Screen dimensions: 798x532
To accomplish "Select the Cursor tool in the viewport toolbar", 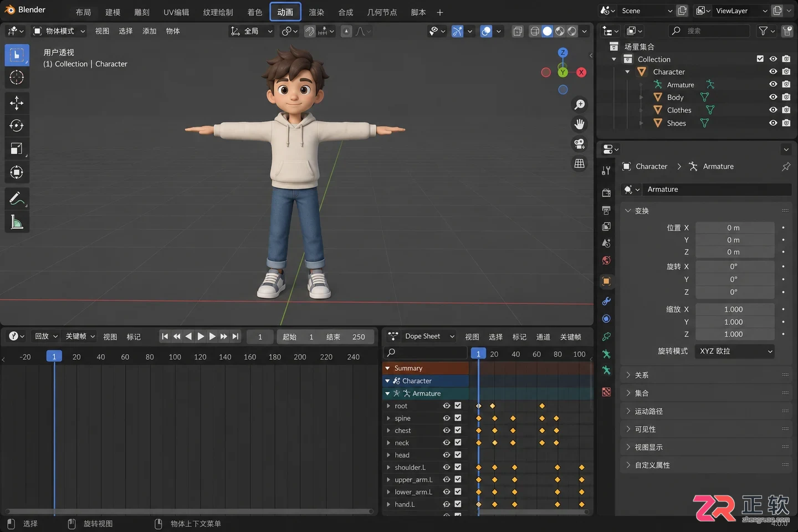I will 17,78.
